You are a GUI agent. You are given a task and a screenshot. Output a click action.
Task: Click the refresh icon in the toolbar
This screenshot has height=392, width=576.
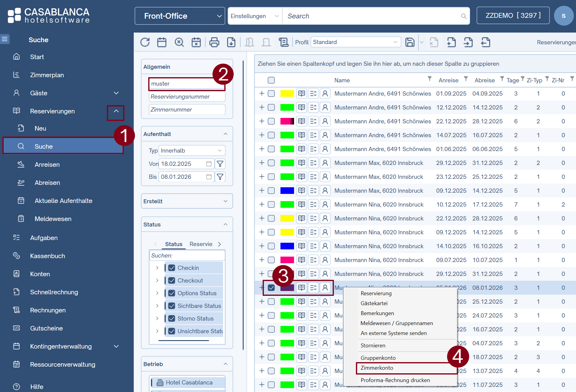145,42
